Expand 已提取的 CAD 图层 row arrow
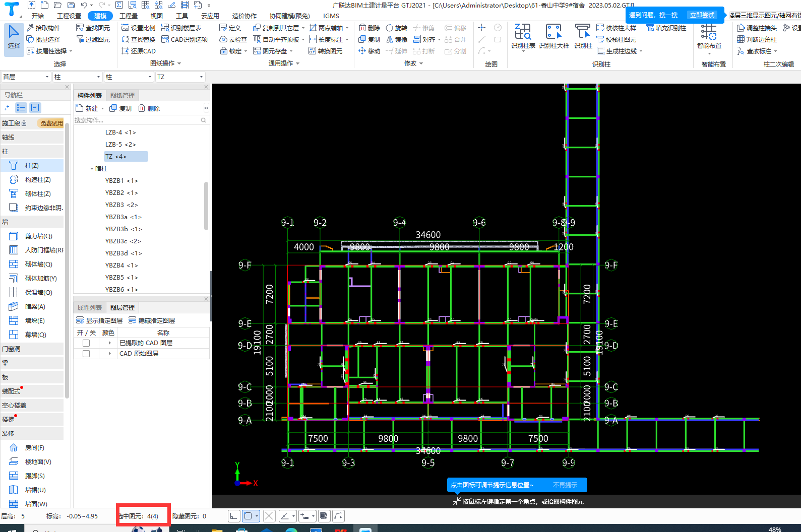Screen dimensions: 801x532 pos(109,343)
